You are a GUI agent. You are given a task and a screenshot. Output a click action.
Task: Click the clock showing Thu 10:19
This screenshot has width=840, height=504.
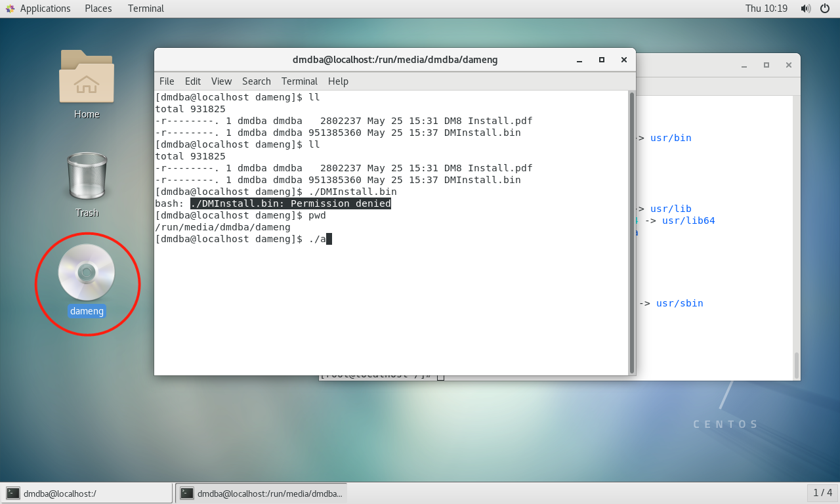pos(766,9)
